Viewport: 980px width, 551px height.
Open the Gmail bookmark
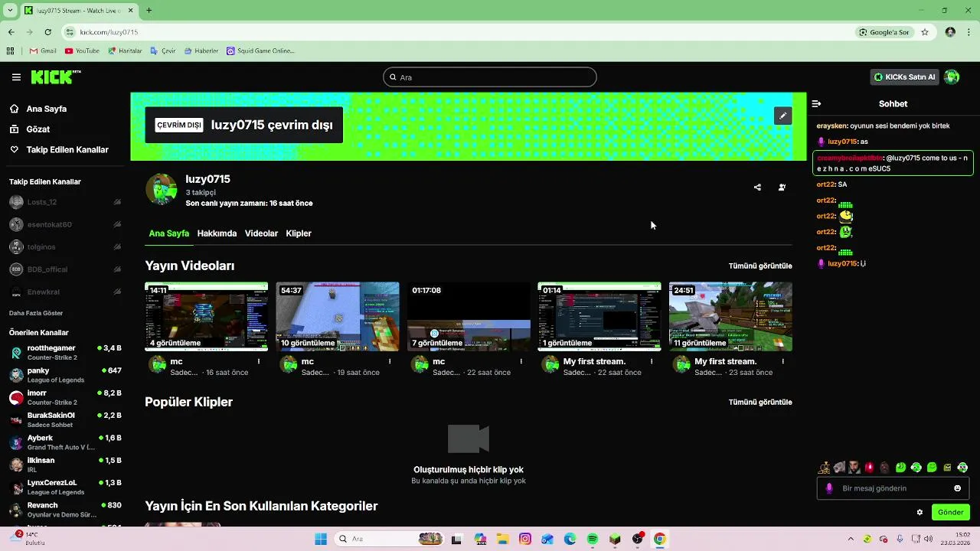(x=43, y=51)
